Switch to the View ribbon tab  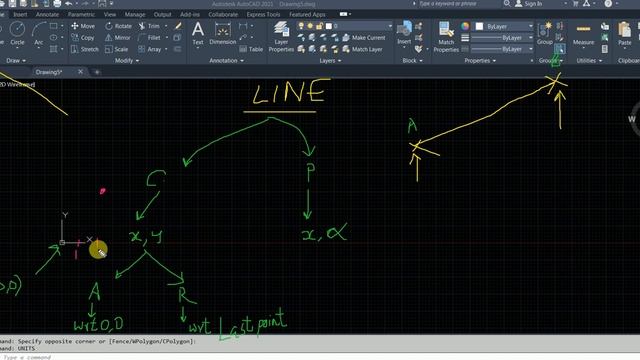pyautogui.click(x=110, y=14)
